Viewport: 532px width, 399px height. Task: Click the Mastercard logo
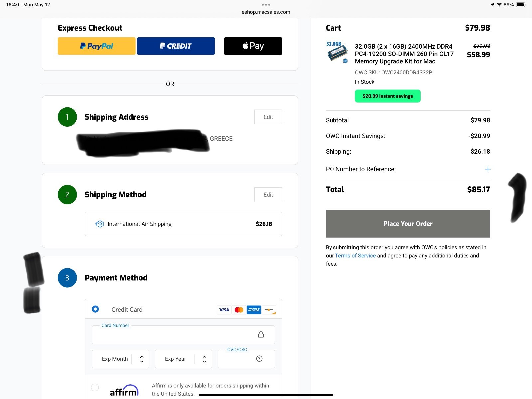click(x=239, y=310)
